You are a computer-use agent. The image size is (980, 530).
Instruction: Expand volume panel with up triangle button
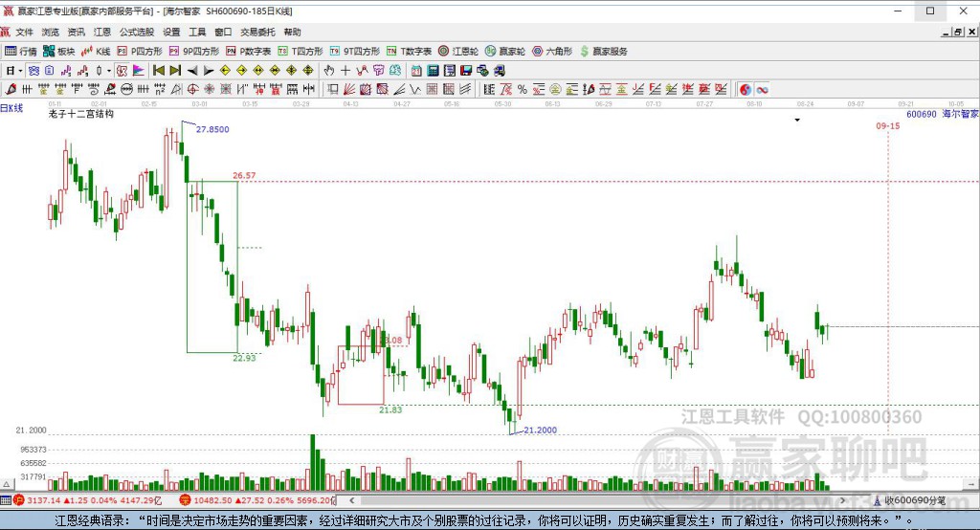tap(7, 484)
